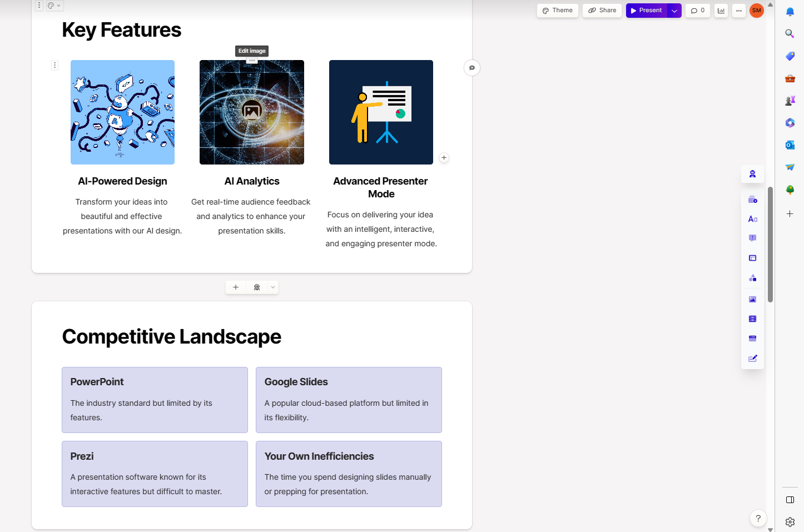Click the Competitive Landscape heading
Screen dimensions: 804x532
tap(171, 337)
